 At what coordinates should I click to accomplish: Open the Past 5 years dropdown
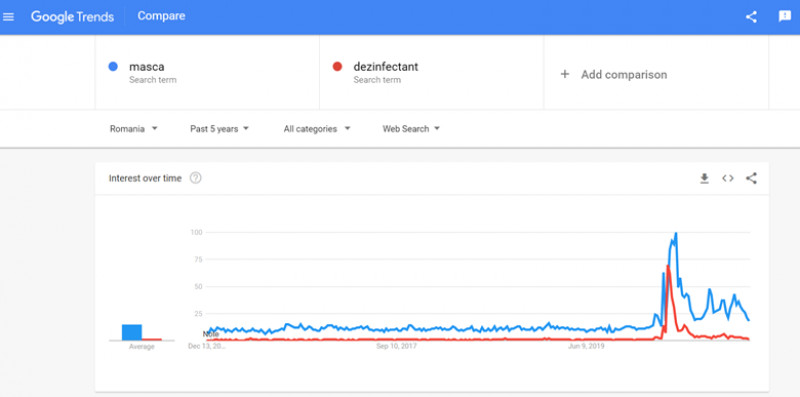tap(219, 129)
